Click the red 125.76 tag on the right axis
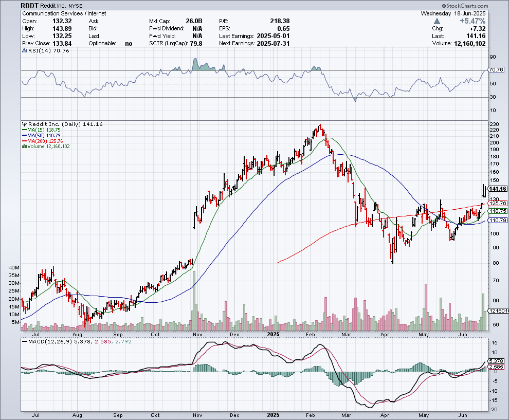Image resolution: width=509 pixels, height=420 pixels. pos(498,203)
